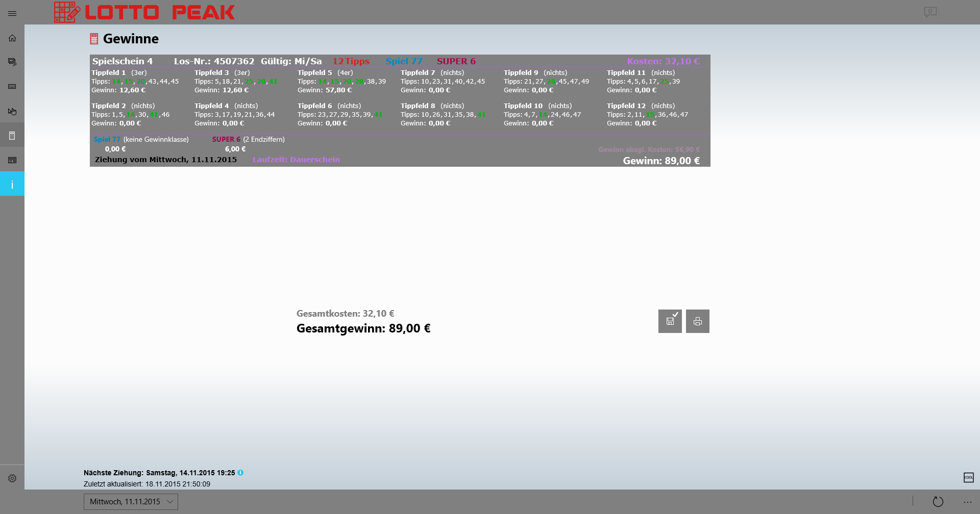The width and height of the screenshot is (980, 514).
Task: Click the Ziehung vom Mittwoch, 11.11.2015 text
Action: coord(166,160)
